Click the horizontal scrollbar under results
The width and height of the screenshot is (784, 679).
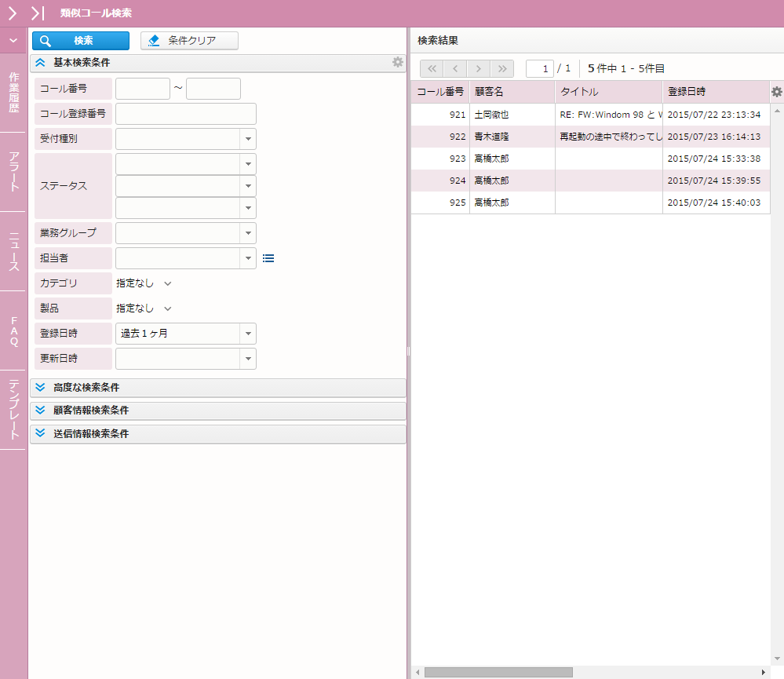pyautogui.click(x=498, y=673)
